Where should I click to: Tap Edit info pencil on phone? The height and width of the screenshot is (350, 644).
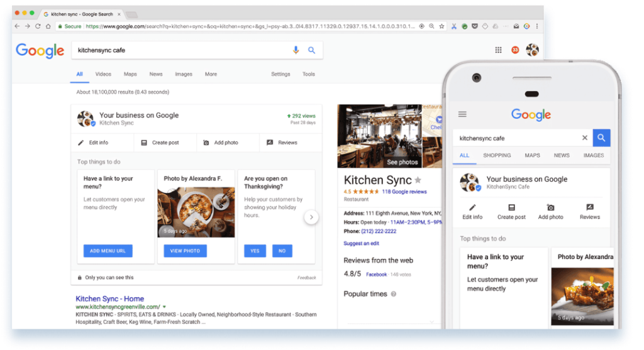click(472, 207)
